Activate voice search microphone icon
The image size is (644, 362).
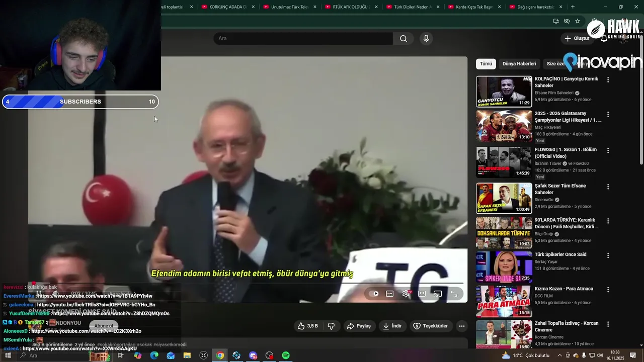[x=426, y=39]
